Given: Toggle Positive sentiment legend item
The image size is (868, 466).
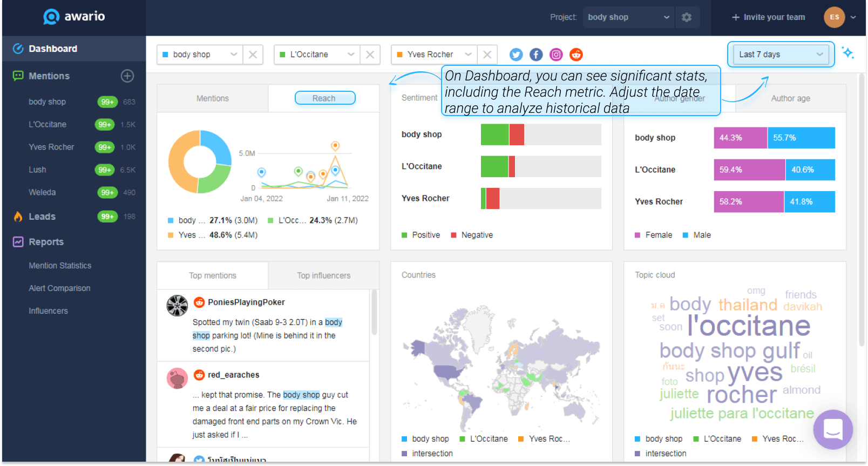Looking at the screenshot, I should (x=421, y=235).
